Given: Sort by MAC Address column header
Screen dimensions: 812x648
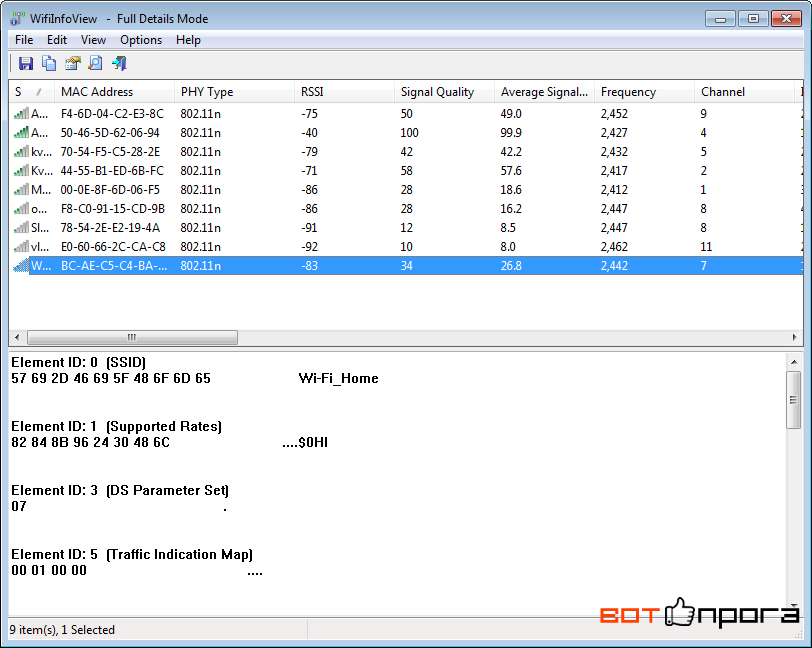Looking at the screenshot, I should 114,92.
